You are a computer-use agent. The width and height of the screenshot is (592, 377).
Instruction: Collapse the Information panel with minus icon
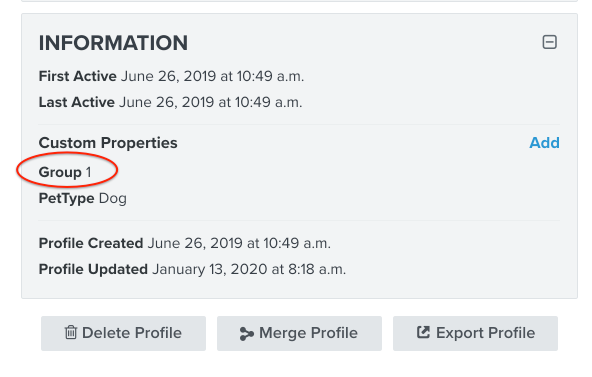(x=549, y=42)
